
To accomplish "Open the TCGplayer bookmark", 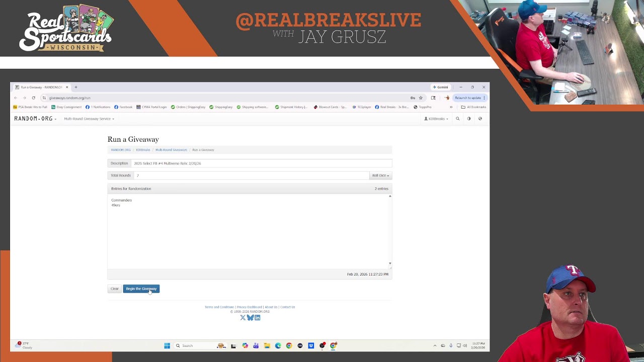I will pyautogui.click(x=361, y=107).
